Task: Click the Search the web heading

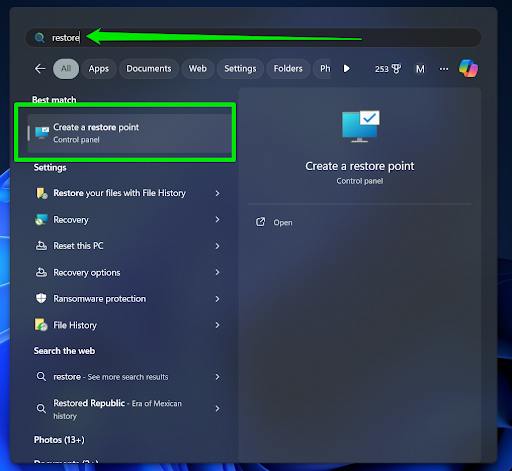Action: pos(64,351)
